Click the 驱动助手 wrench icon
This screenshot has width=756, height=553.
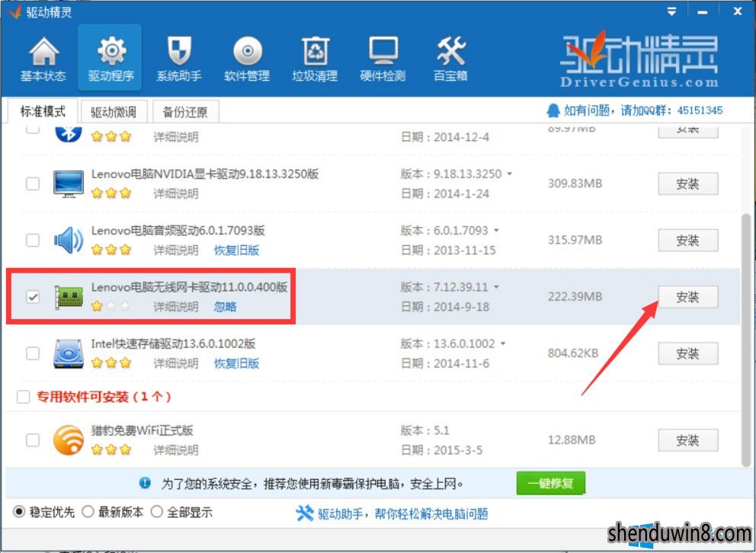coord(304,513)
